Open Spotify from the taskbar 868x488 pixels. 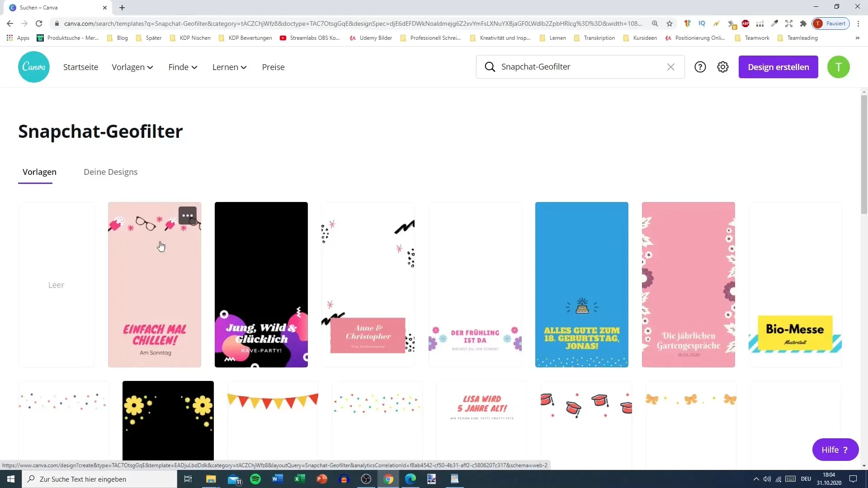coord(255,479)
